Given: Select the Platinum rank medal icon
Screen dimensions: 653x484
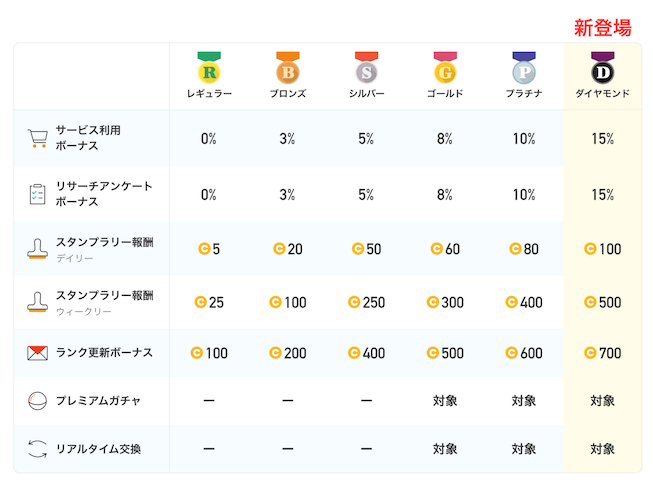Looking at the screenshot, I should point(524,68).
